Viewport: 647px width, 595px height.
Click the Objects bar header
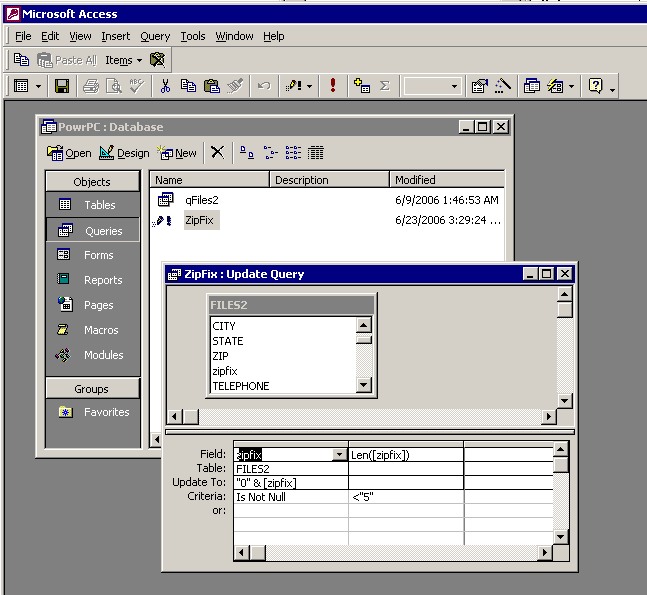92,182
